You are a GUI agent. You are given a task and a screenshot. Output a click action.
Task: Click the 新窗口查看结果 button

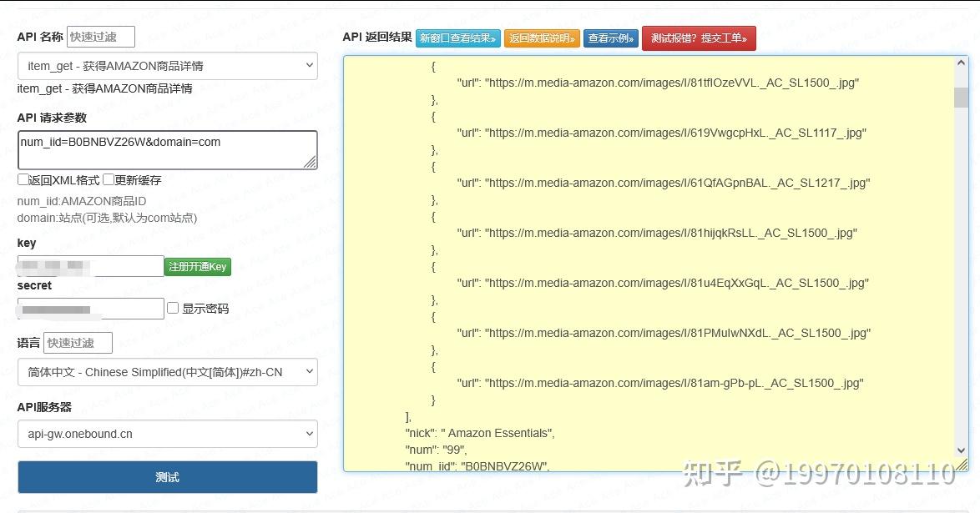point(458,38)
